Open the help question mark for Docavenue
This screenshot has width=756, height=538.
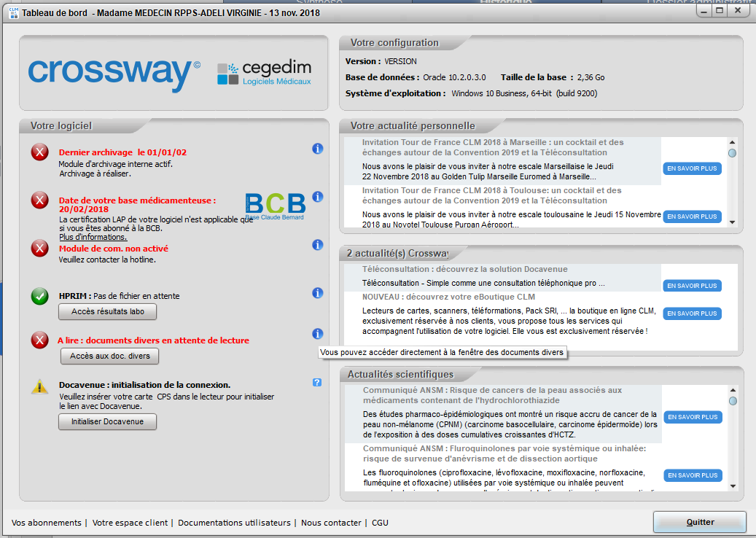pyautogui.click(x=317, y=382)
